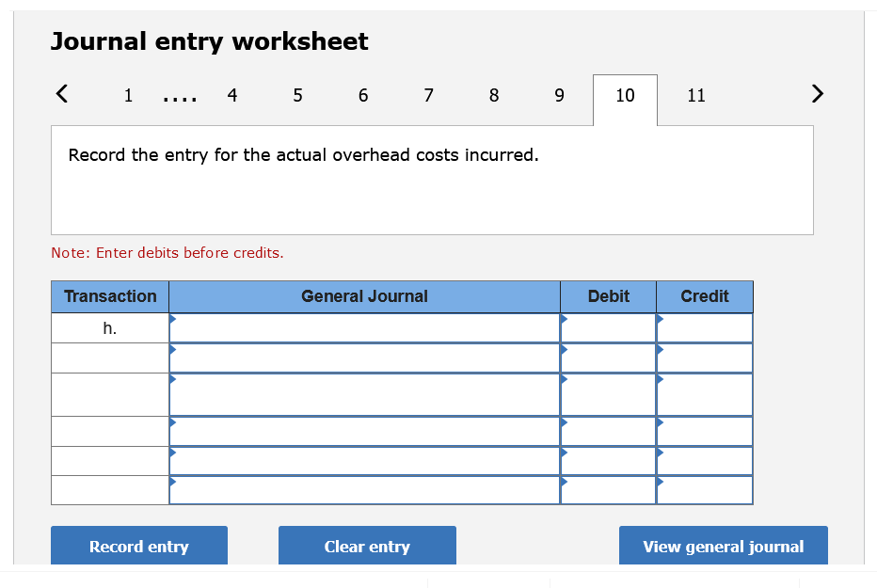Screen dimensions: 877x588
Task: Switch to worksheet tab 9
Action: (x=559, y=96)
